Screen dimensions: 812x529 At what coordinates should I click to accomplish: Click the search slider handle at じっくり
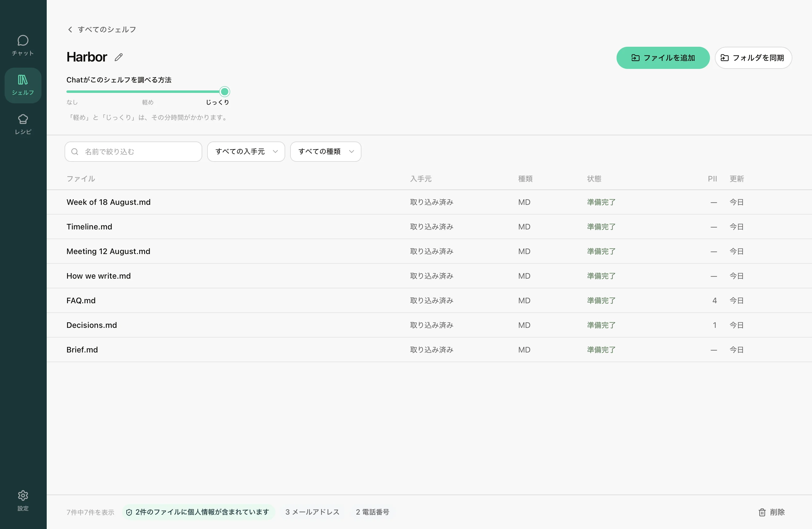tap(224, 92)
